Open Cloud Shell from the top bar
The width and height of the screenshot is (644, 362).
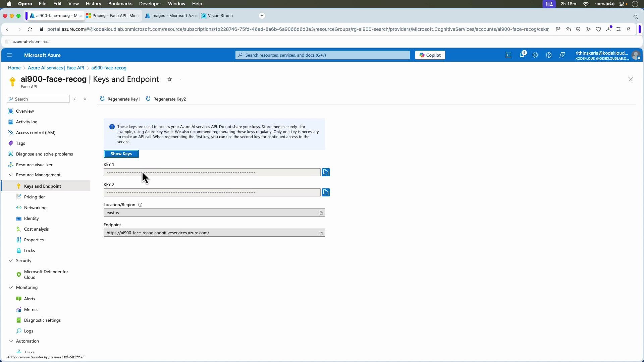coord(508,55)
